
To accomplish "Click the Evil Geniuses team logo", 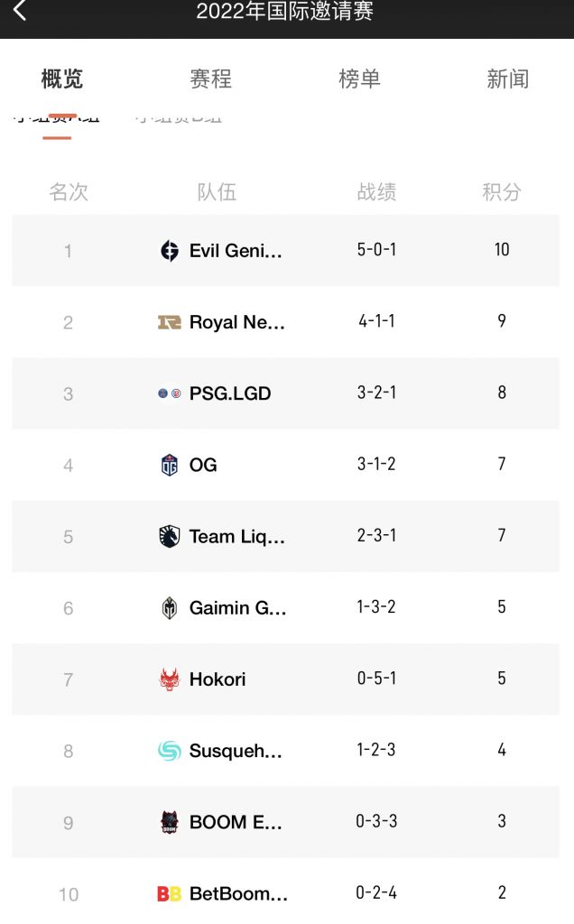I will click(x=170, y=251).
